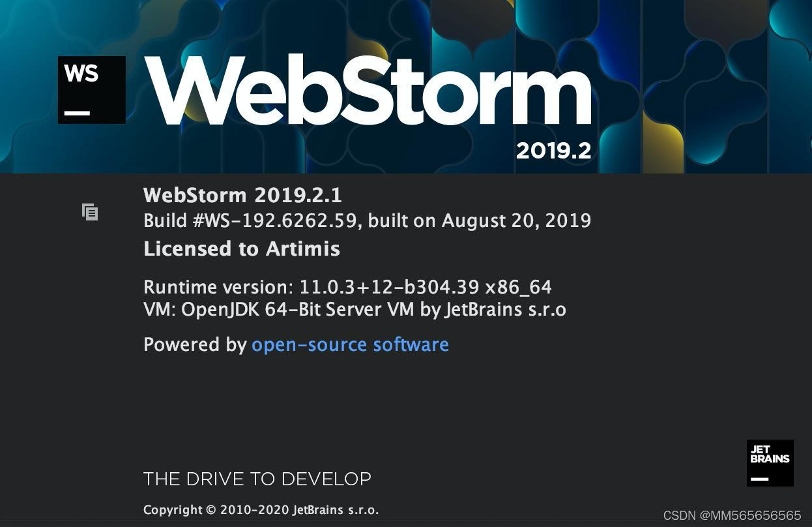Click the large WebStorm banner title
Viewport: 812px width, 527px height.
click(x=368, y=91)
